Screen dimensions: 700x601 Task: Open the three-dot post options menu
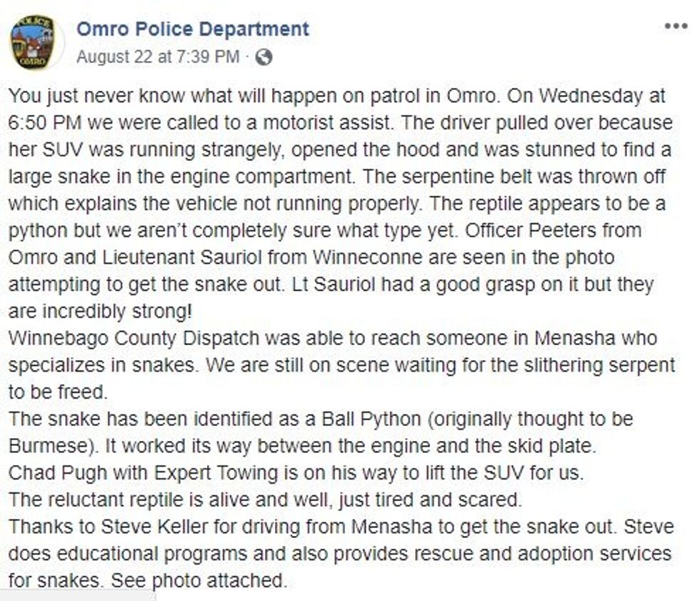click(x=675, y=27)
